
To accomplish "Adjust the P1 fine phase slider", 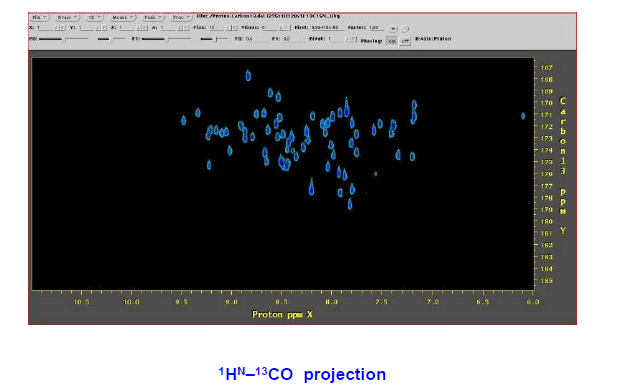I will tap(214, 39).
